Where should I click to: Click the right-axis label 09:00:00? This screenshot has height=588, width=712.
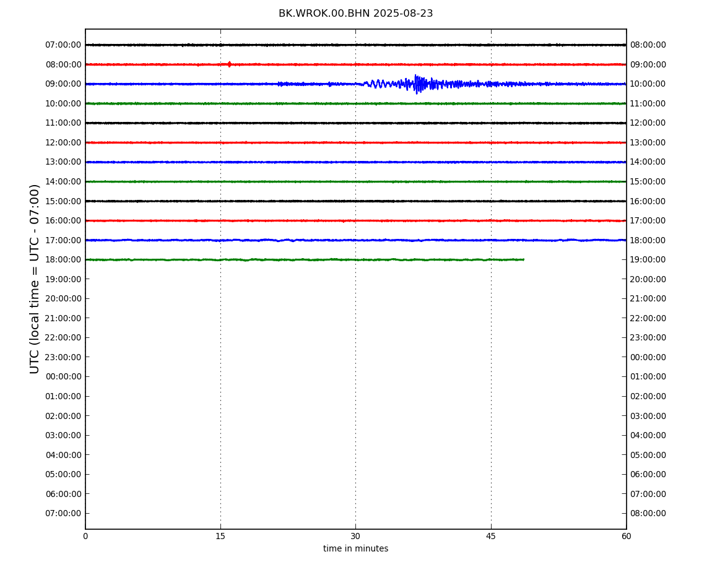pos(648,64)
